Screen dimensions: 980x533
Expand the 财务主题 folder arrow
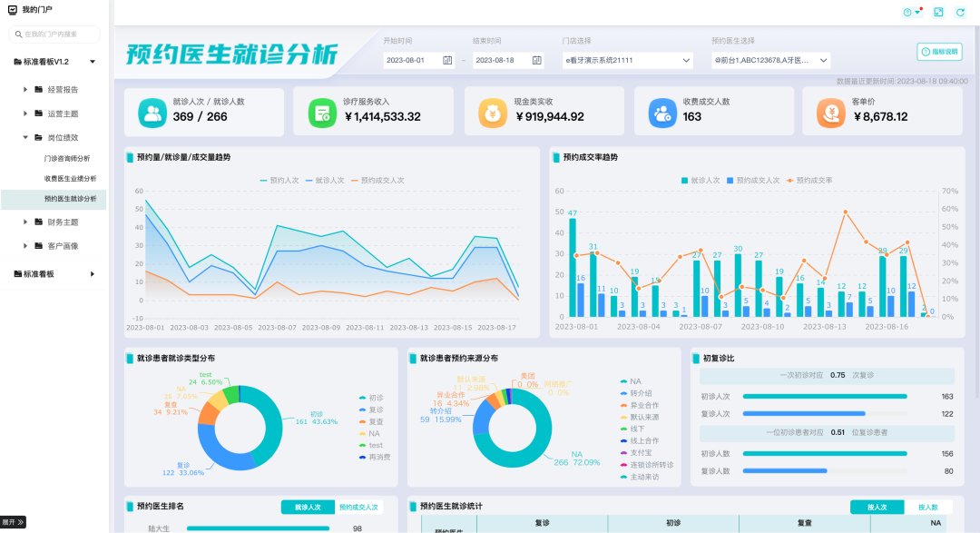[x=25, y=222]
